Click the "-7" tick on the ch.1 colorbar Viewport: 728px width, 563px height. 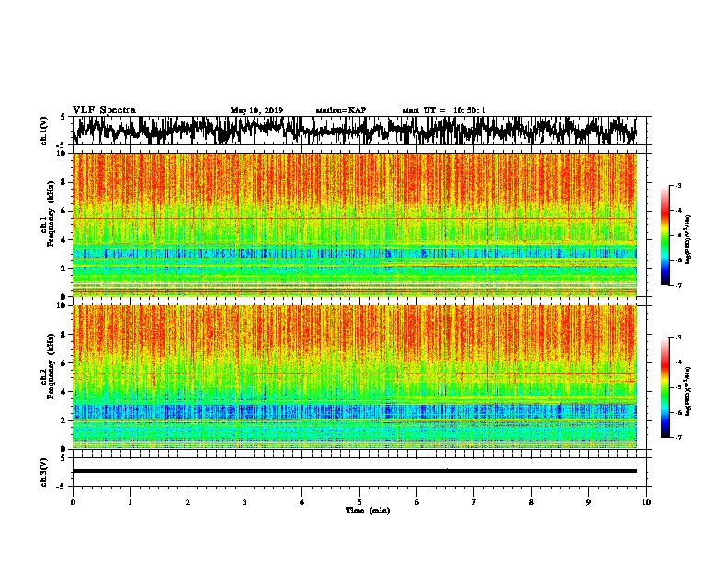[677, 285]
